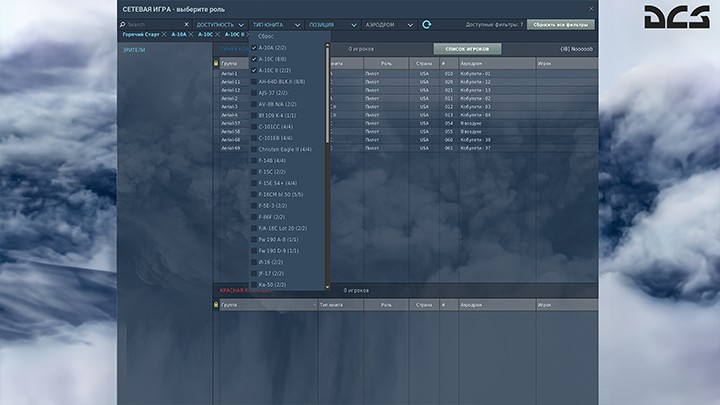Click Сбросить все фильтры button
The image size is (720, 405).
561,24
